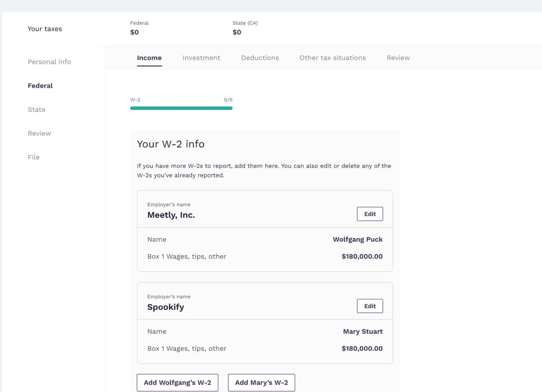Click the W-2 completion progress bar
542x392 pixels.
[181, 108]
